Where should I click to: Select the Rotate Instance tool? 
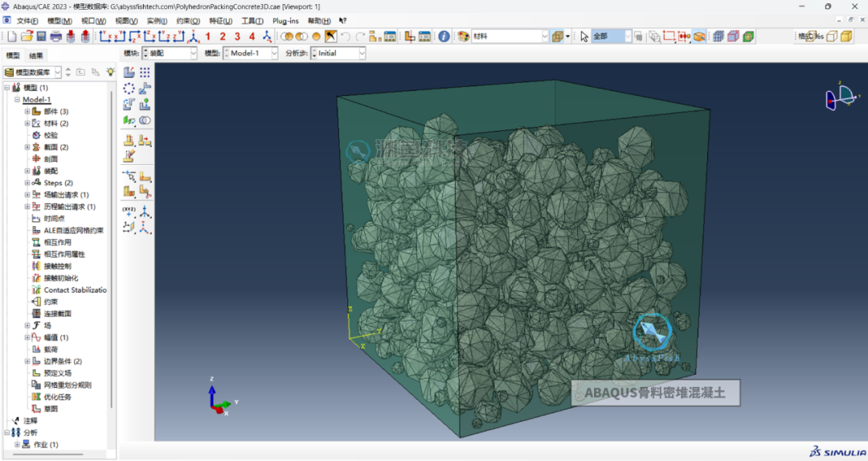129,104
